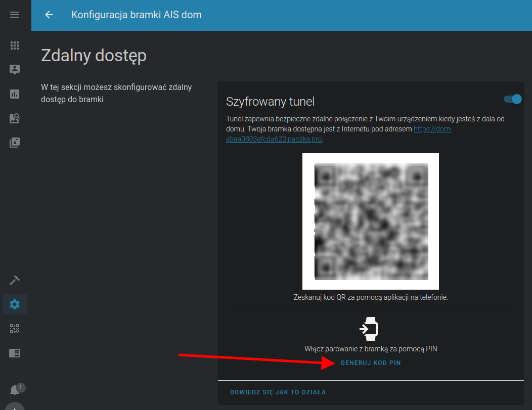Open the hammer developer tools icon
Image resolution: width=532 pixels, height=410 pixels.
tap(15, 280)
